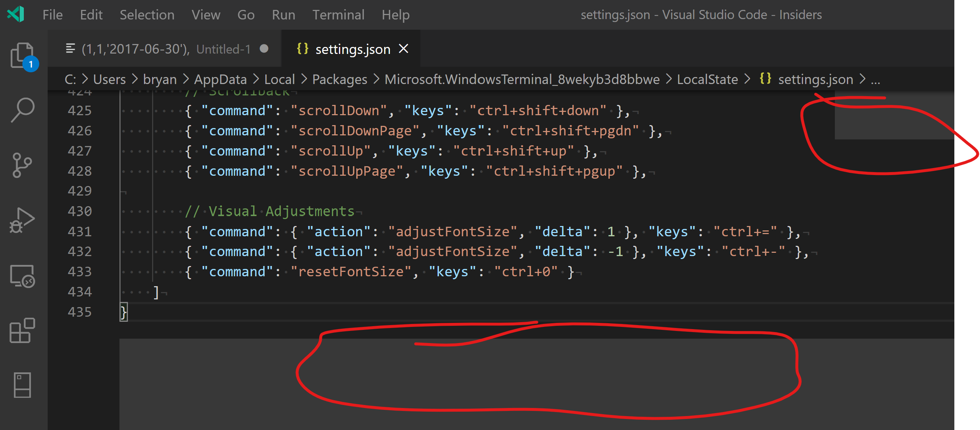This screenshot has width=980, height=430.
Task: Click the VS Code Insiders logo
Action: pos(16,14)
